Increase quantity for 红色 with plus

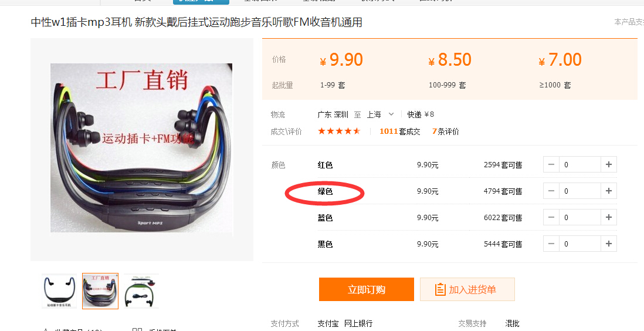click(609, 165)
